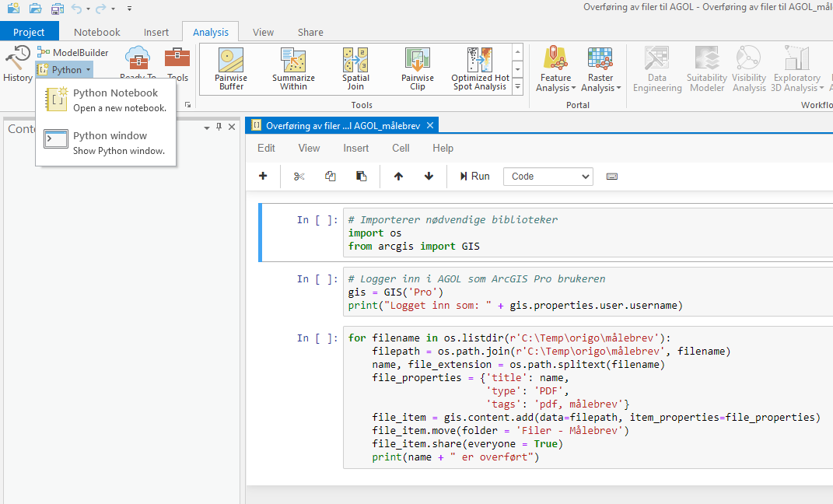Expand the full analysis tools gallery
833x504 pixels.
click(x=517, y=86)
